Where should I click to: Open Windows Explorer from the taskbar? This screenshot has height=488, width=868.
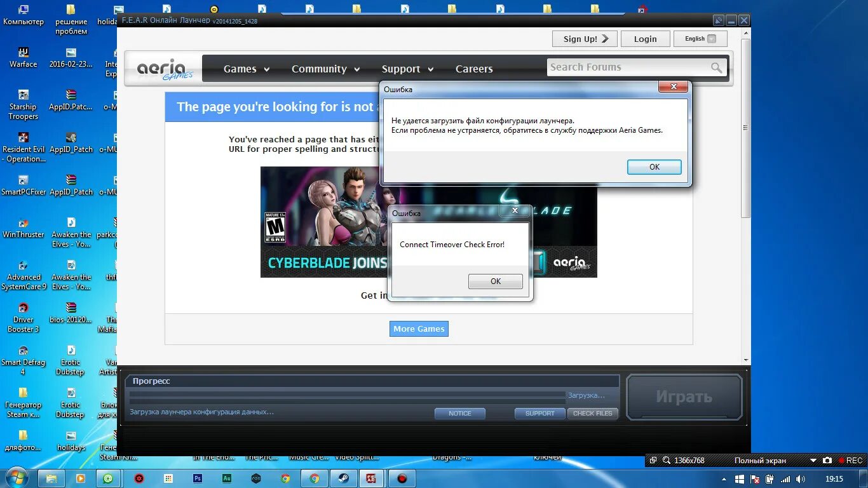(51, 478)
